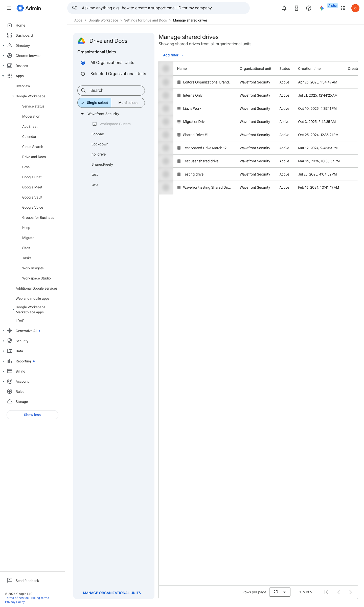Open the main hamburger menu
364x607 pixels.
(x=9, y=8)
